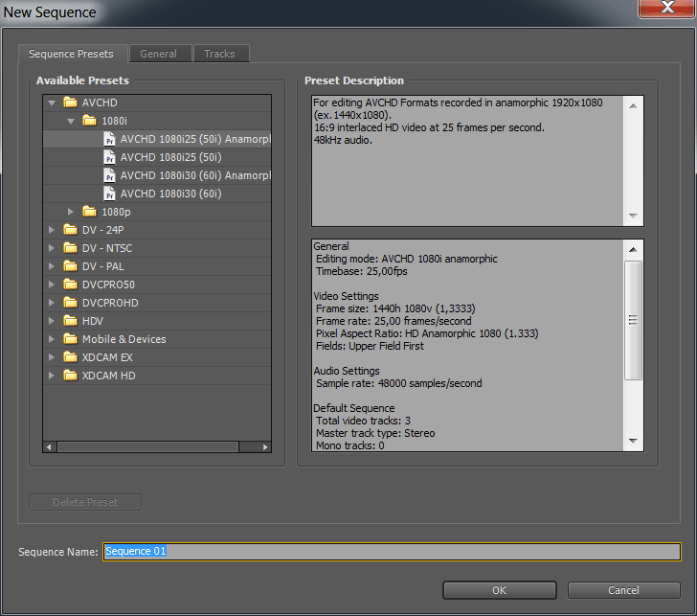
Task: Collapse the AVCHD preset folder
Action: pyautogui.click(x=52, y=103)
